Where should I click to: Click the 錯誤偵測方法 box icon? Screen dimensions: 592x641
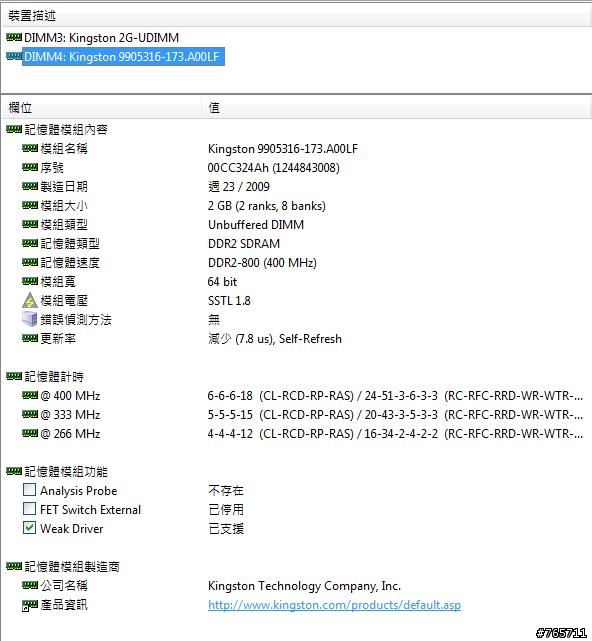(x=30, y=319)
